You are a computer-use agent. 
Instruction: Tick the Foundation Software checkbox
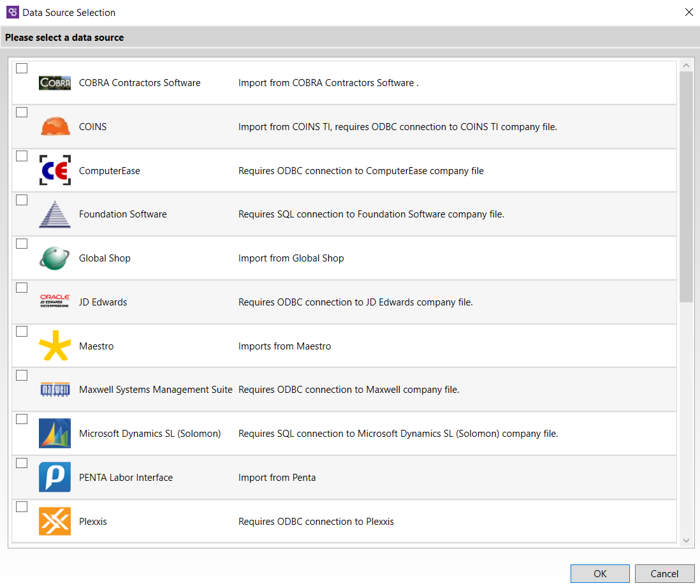pos(22,200)
